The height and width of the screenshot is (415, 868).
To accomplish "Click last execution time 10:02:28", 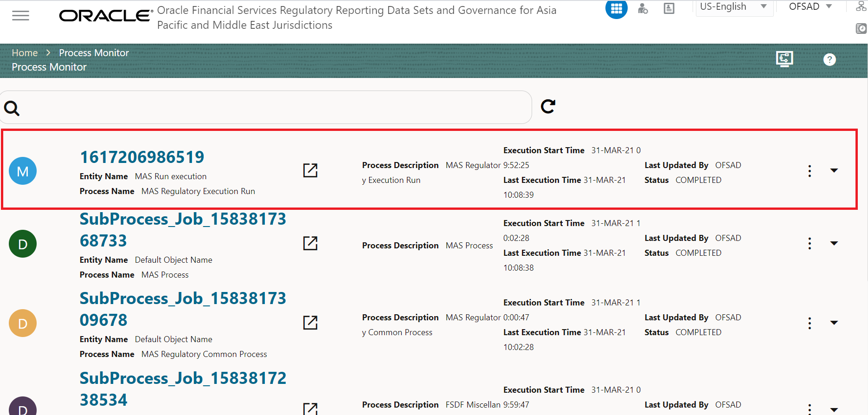I will click(519, 347).
